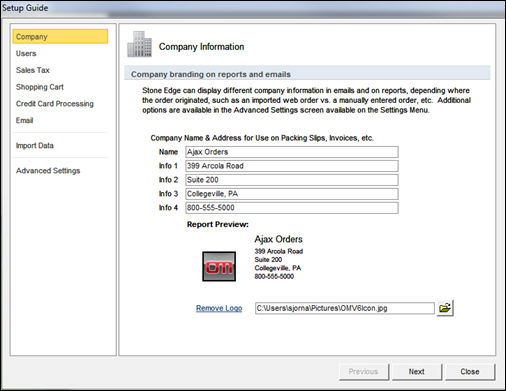The image size is (506, 391).
Task: Click the OM logo preview image
Action: (219, 266)
